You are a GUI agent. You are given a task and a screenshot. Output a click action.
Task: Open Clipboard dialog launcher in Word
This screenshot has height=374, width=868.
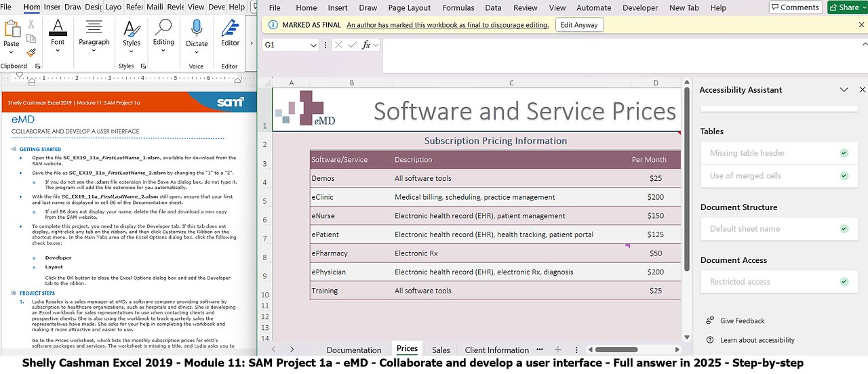point(38,66)
